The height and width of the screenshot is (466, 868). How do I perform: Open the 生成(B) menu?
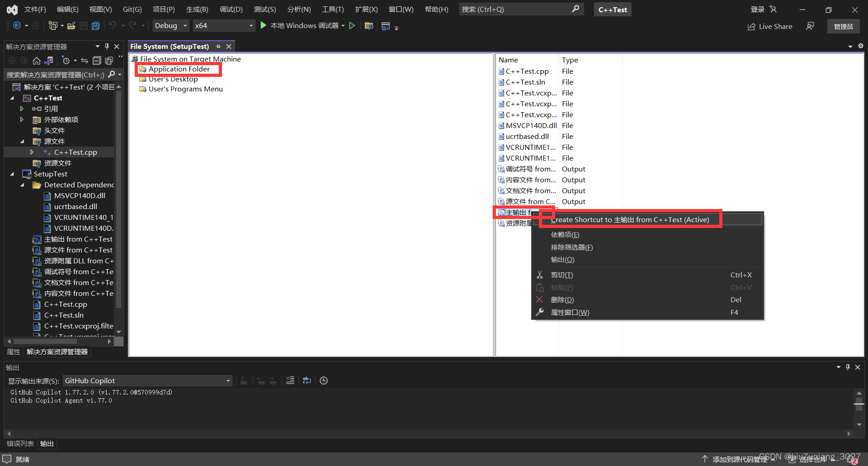pyautogui.click(x=197, y=9)
